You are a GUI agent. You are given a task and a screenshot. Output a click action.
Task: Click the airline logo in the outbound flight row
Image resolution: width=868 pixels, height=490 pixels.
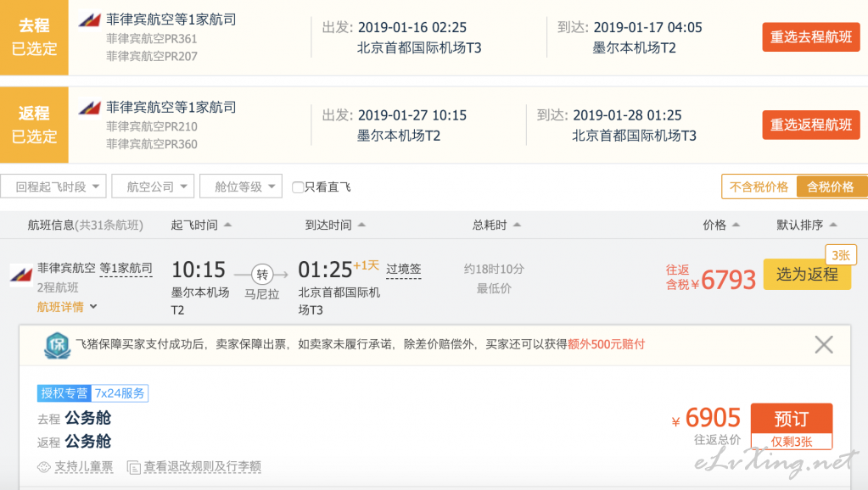(89, 19)
